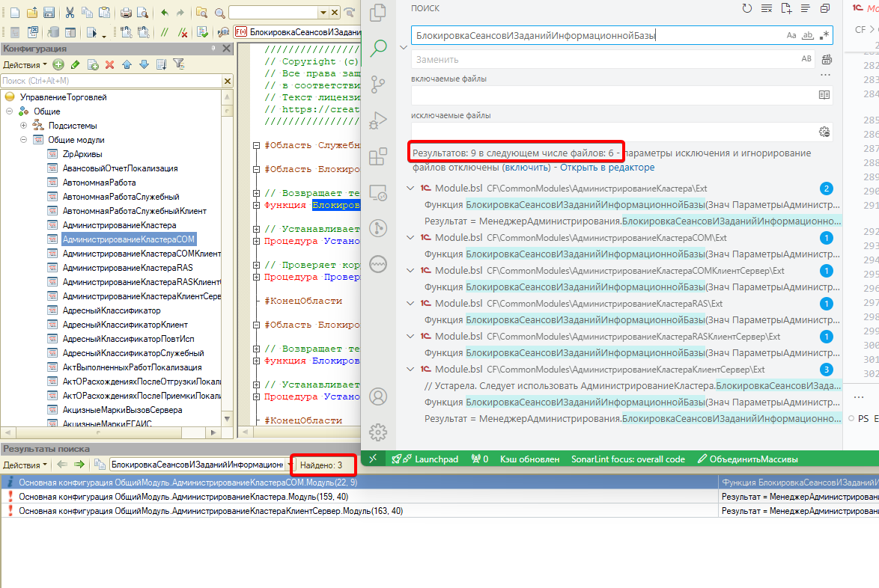Open the Accounts menu icon
Image resolution: width=879 pixels, height=588 pixels.
coord(378,396)
